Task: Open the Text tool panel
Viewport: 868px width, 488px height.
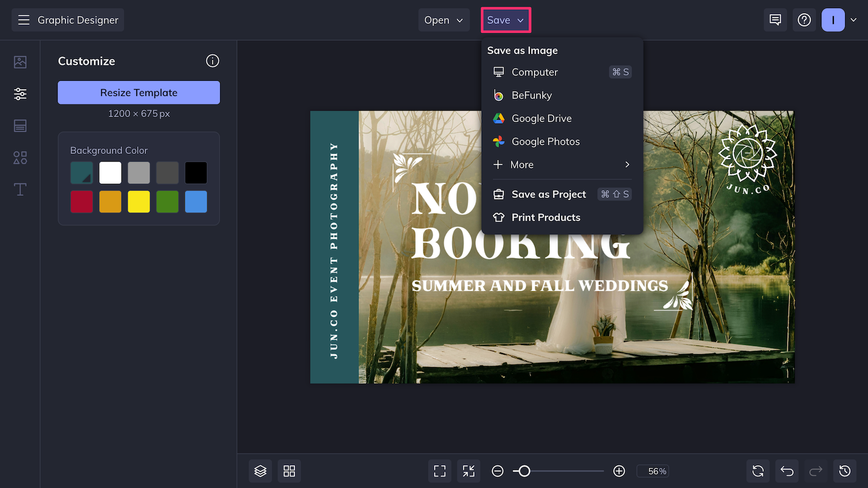Action: tap(20, 189)
